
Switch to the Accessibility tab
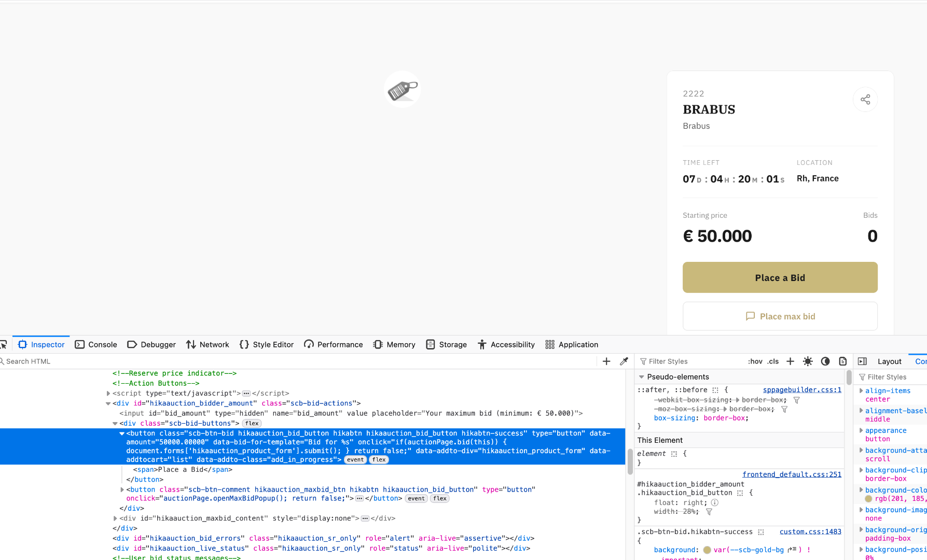506,345
